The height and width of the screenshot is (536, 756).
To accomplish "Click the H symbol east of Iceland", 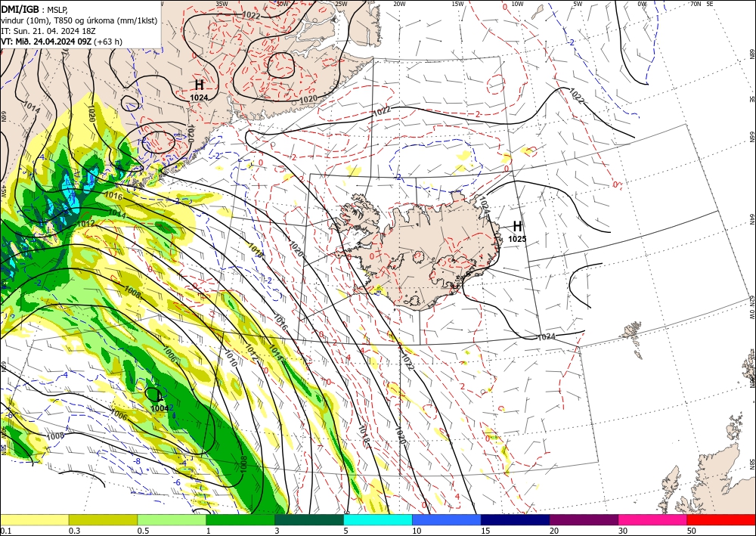I will click(x=517, y=226).
